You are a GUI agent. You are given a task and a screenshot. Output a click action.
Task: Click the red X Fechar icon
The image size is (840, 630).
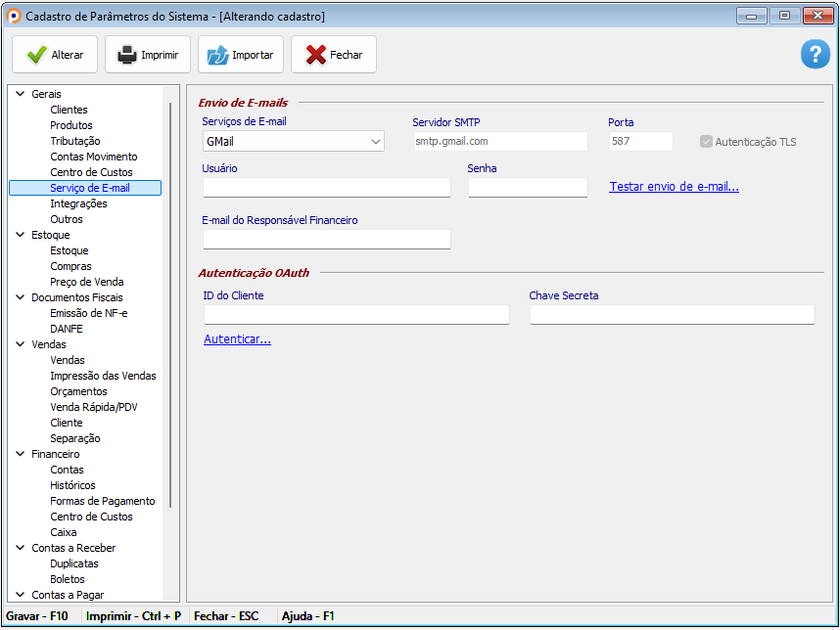click(315, 55)
